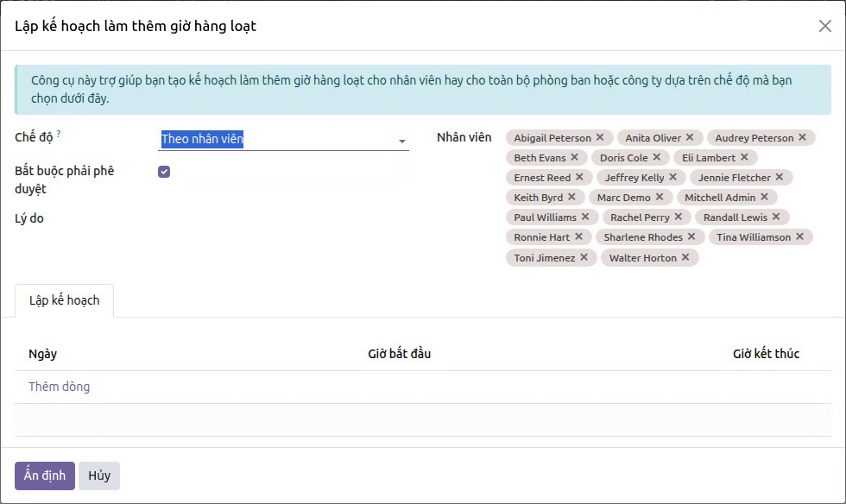Open the Chế độ dropdown

click(283, 139)
